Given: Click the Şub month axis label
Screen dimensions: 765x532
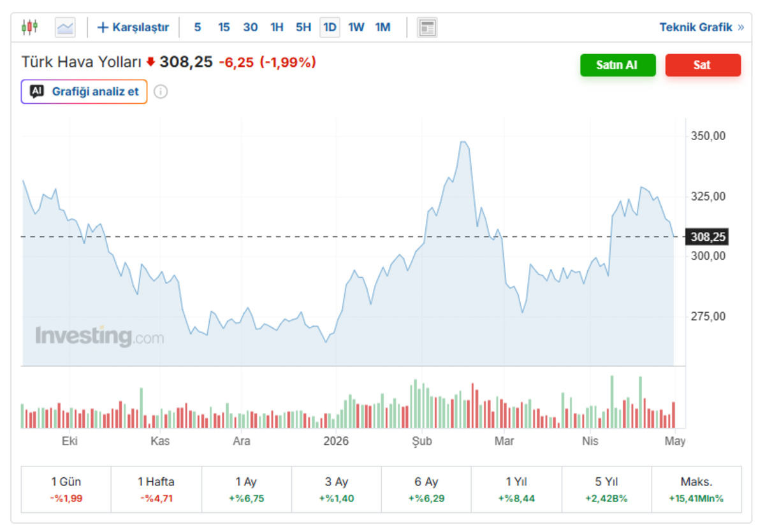Looking at the screenshot, I should (422, 441).
